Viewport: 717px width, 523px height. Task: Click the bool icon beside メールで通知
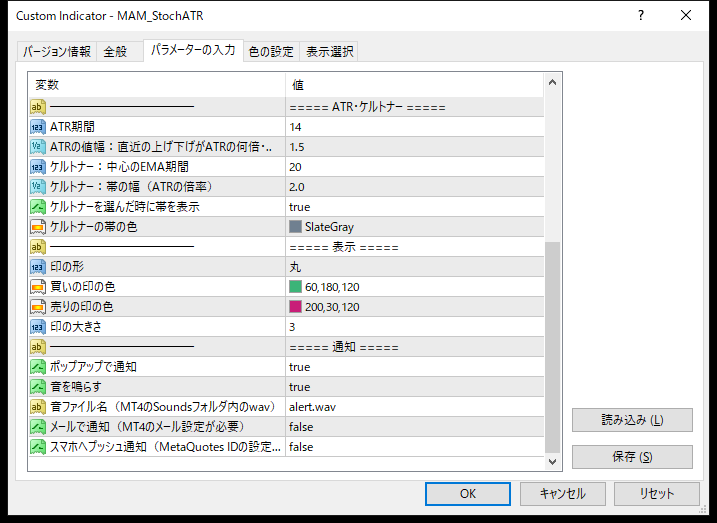click(38, 427)
